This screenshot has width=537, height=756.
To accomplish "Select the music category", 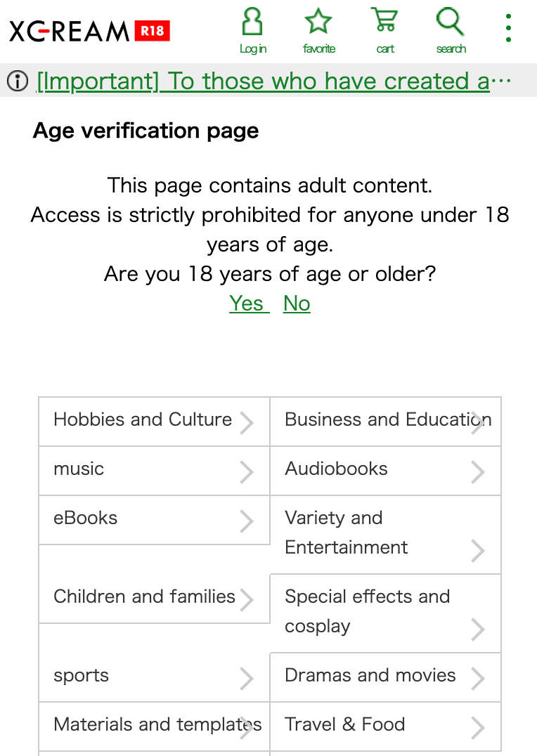I will 78,469.
